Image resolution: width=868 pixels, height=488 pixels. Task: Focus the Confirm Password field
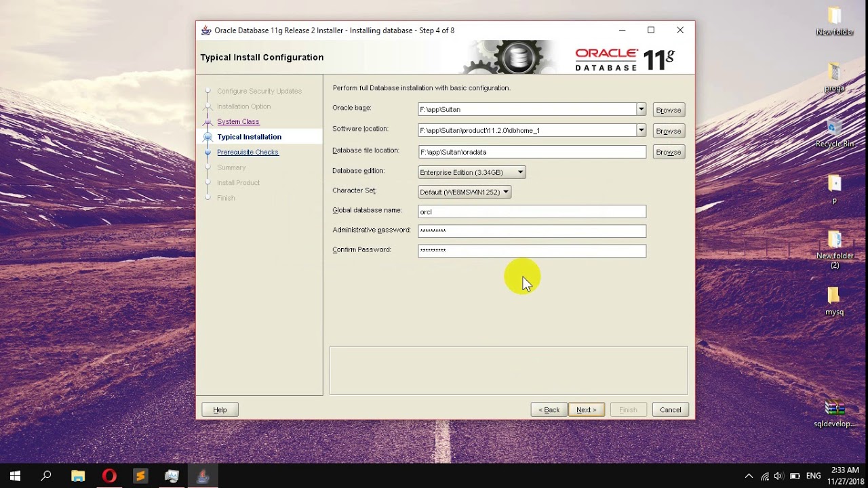click(x=532, y=250)
